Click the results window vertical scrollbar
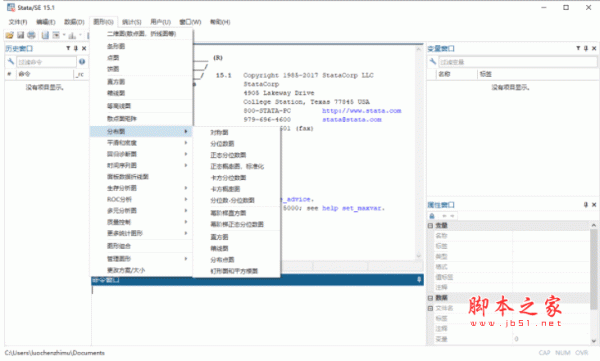 click(x=419, y=152)
